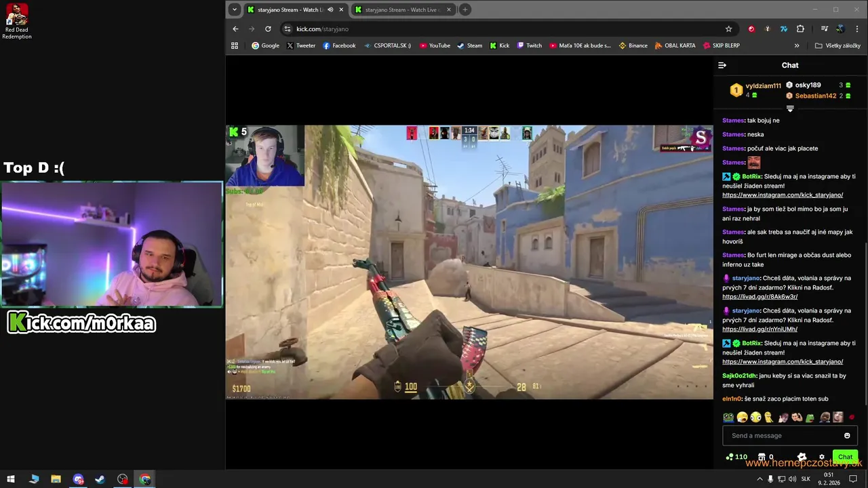Click the eln1n0 username in chat
The height and width of the screenshot is (488, 868).
pyautogui.click(x=732, y=399)
